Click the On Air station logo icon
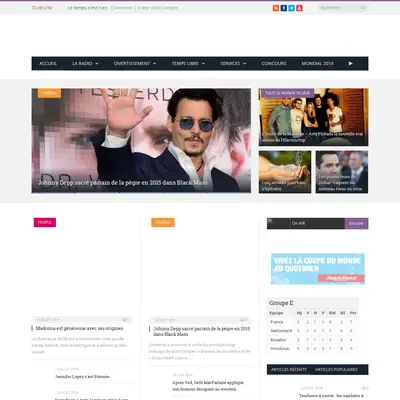 (x=270, y=221)
